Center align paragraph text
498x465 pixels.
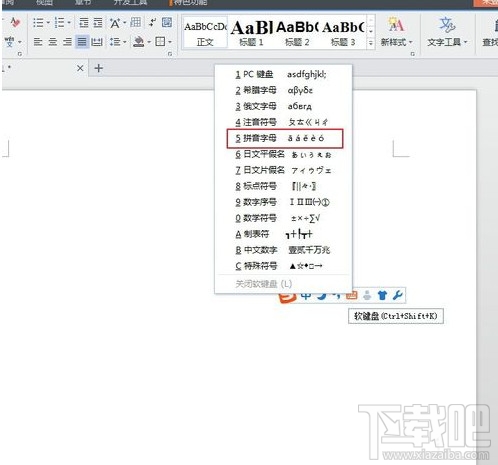(53, 42)
